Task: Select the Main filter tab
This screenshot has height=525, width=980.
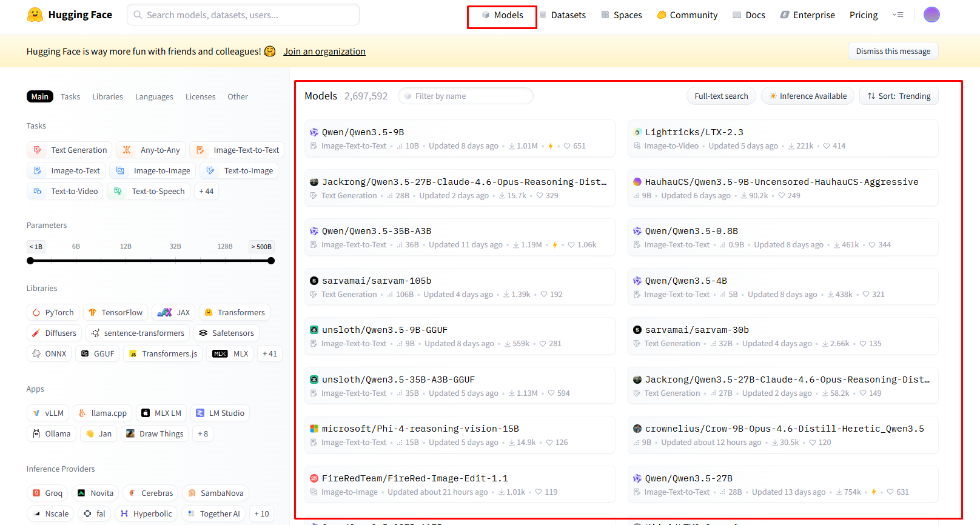Action: tap(40, 96)
